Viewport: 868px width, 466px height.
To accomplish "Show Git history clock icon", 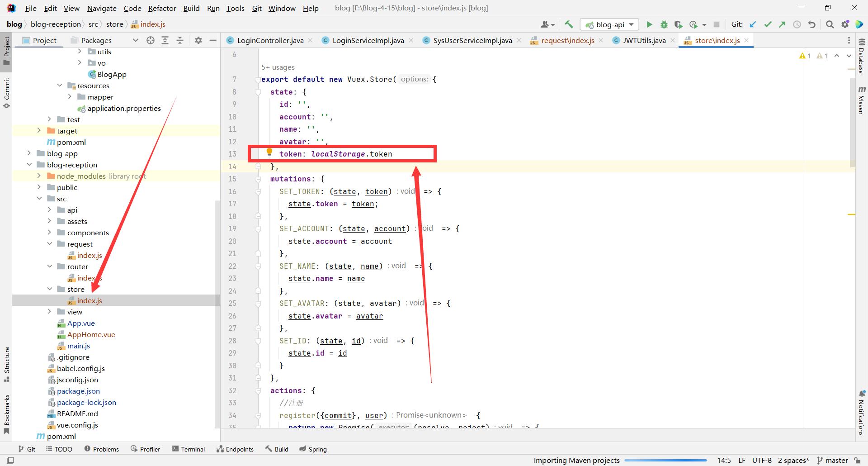I will [797, 24].
